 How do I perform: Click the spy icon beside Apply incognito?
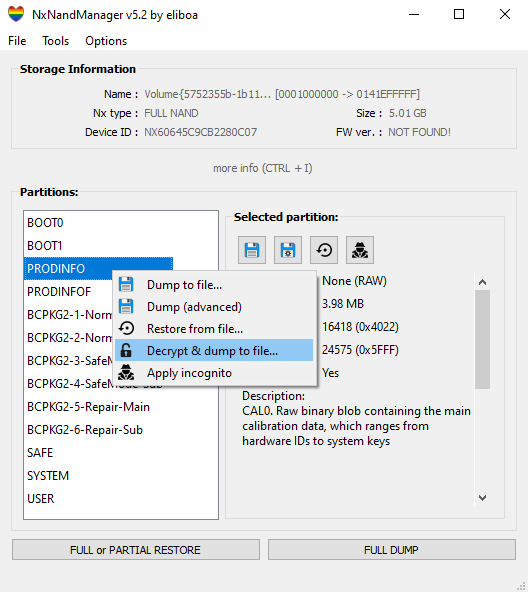(126, 373)
